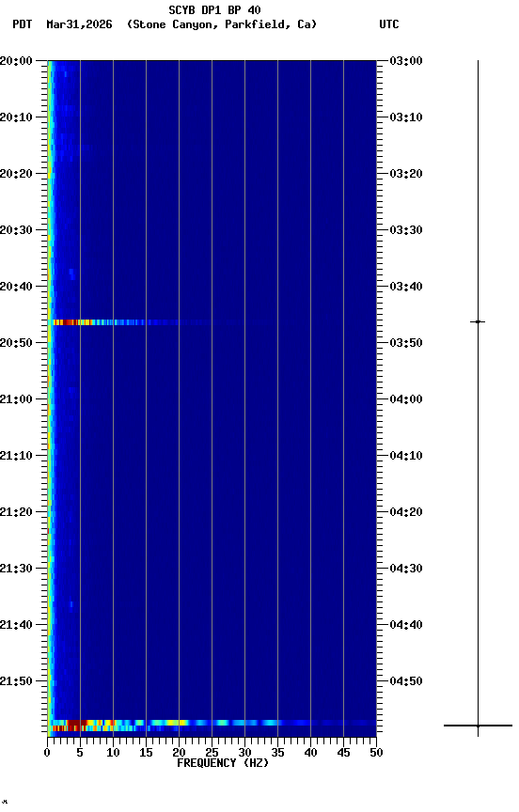Click the 20:50 PDT time label
The height and width of the screenshot is (812, 519).
(x=16, y=343)
